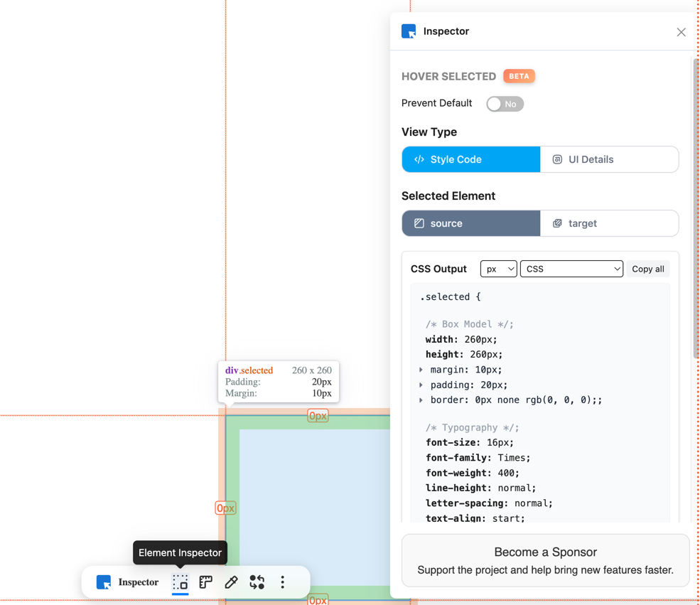
Task: Toggle the Prevent Default switch
Action: 505,104
